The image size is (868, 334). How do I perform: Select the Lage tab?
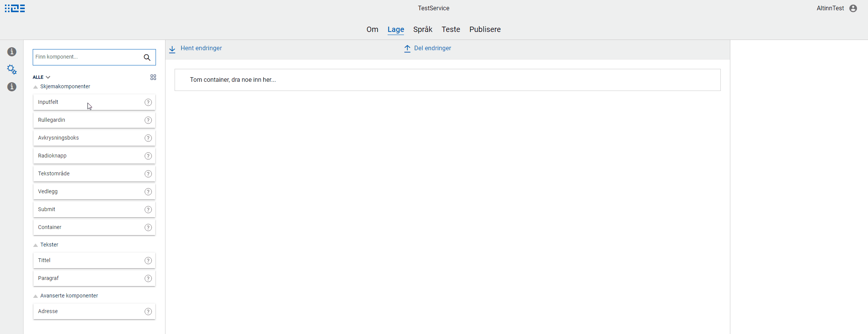pos(396,30)
